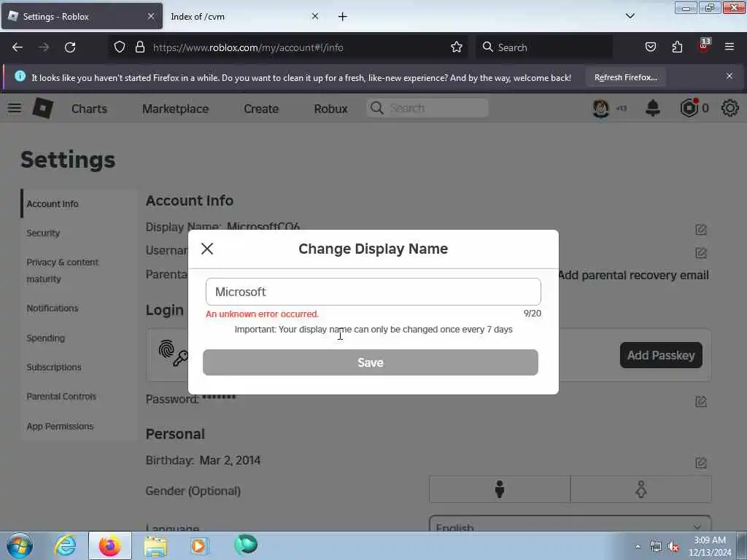Select the female gender option
This screenshot has width=747, height=560.
pyautogui.click(x=641, y=489)
